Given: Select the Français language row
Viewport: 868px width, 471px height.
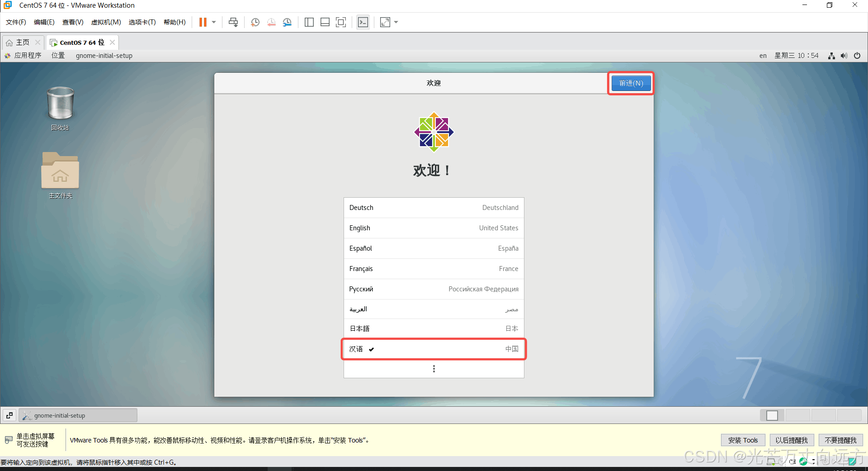Looking at the screenshot, I should tap(434, 269).
